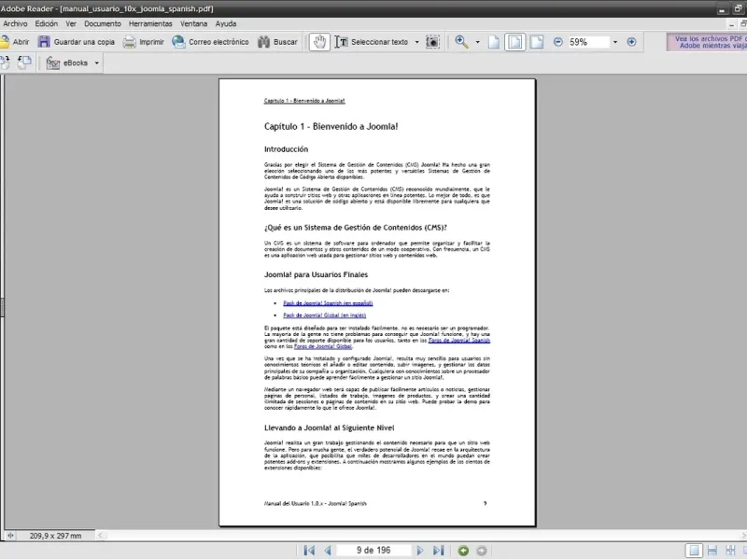Open the Documento menu
Screen dimensions: 747x560
(103, 23)
